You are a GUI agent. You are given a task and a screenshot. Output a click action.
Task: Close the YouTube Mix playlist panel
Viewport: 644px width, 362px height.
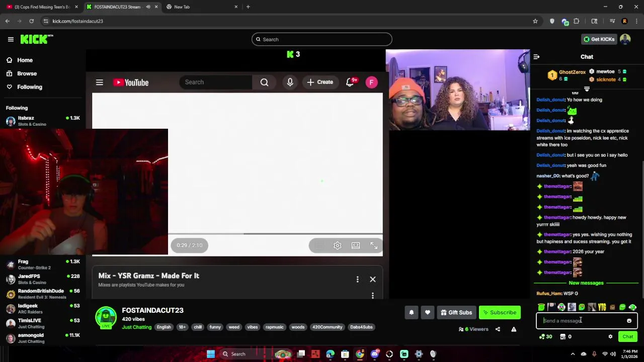point(373,279)
